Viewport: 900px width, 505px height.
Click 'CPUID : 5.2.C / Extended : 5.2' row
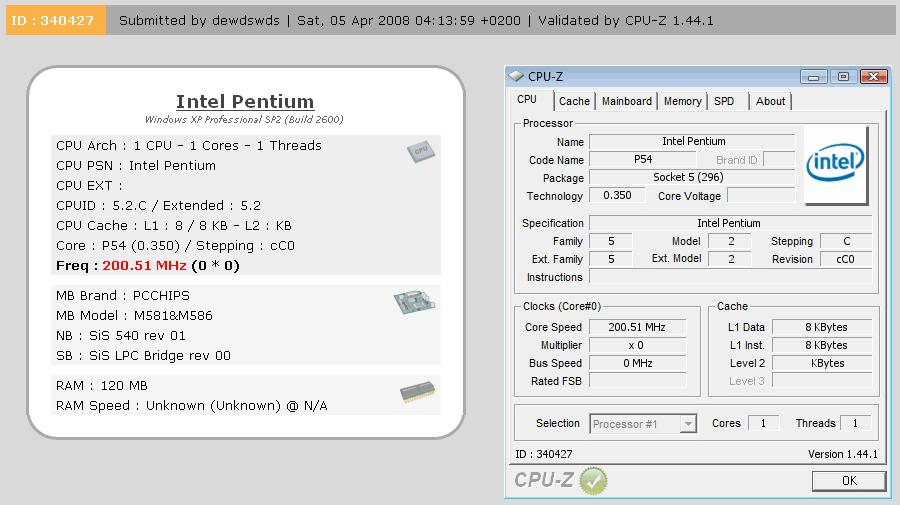point(158,205)
